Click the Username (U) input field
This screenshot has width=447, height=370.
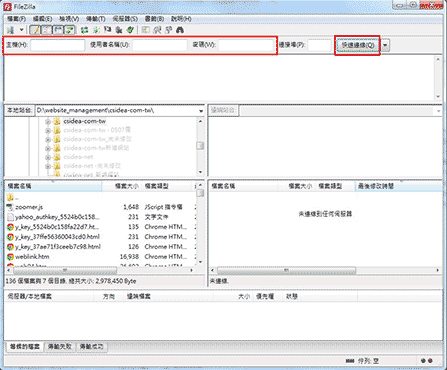point(160,45)
